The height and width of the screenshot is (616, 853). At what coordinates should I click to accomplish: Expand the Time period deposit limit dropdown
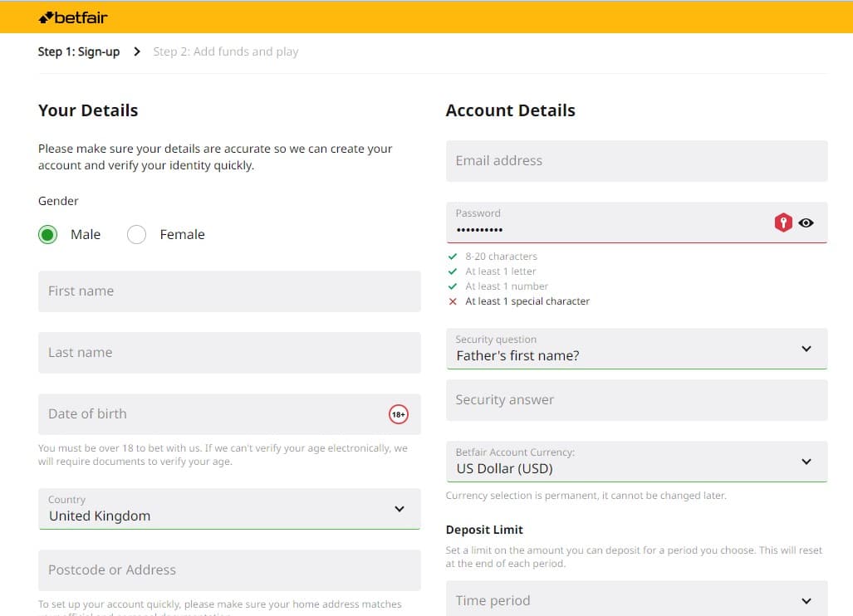(x=636, y=600)
